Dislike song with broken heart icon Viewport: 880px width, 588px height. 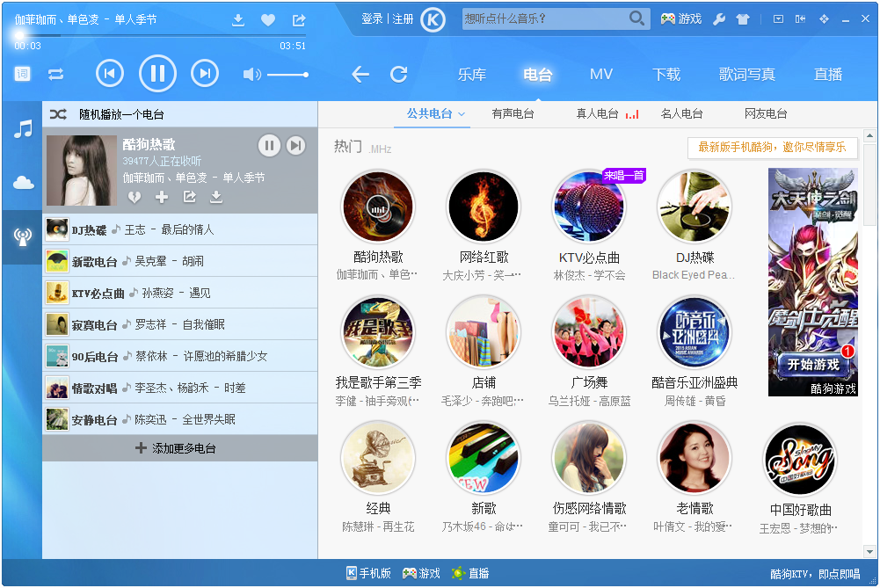135,197
